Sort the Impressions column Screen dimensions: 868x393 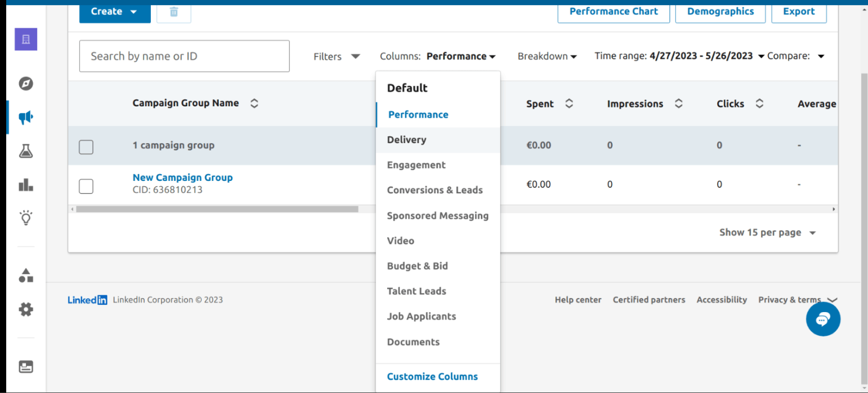pyautogui.click(x=679, y=103)
